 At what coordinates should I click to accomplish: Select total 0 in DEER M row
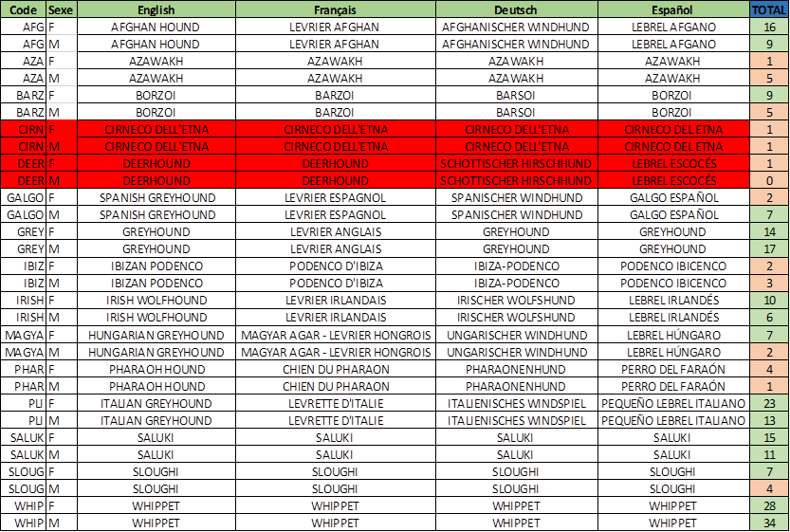coord(769,181)
